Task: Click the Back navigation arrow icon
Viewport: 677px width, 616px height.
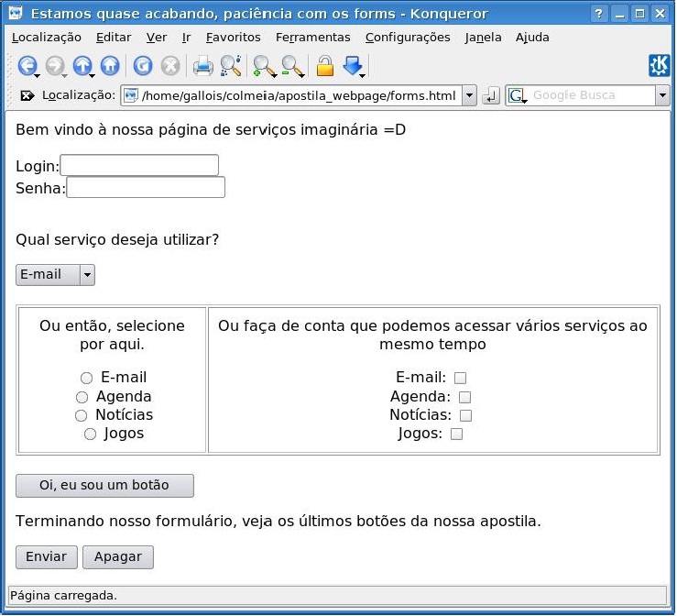Action: click(x=27, y=65)
